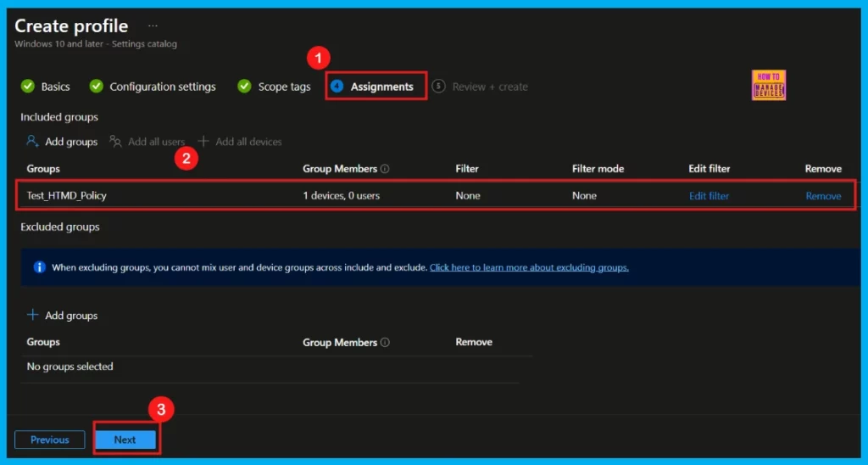Open the ellipsis menu beside Create profile

153,26
